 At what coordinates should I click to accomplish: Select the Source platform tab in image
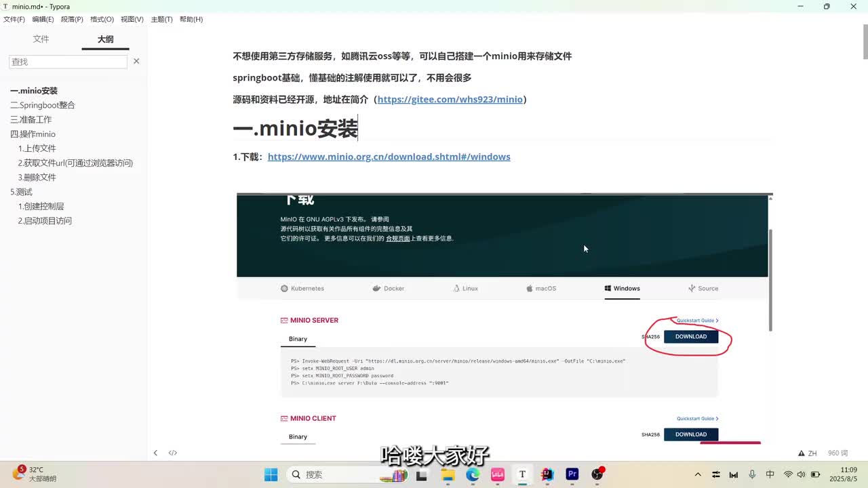(703, 288)
